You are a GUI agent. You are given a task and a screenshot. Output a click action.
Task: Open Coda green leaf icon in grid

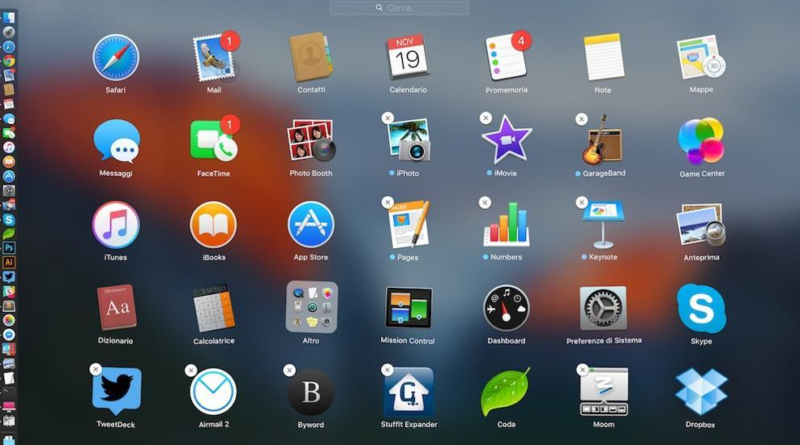[x=506, y=392]
